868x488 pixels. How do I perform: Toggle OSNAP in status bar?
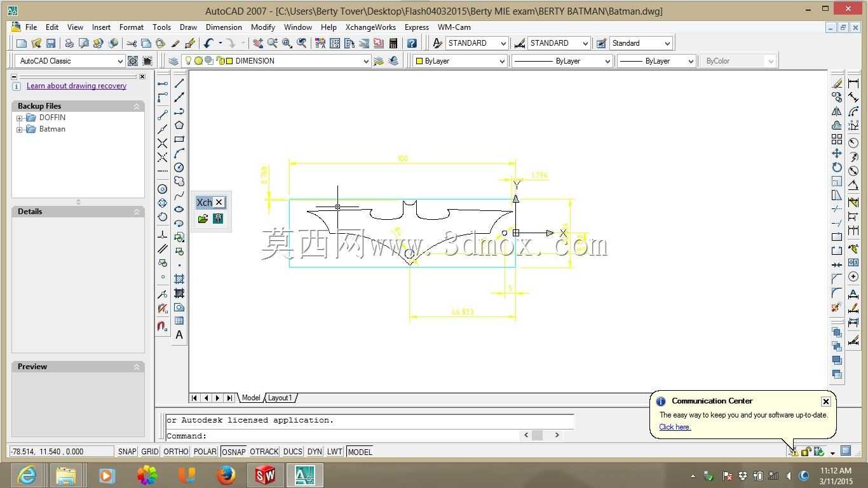233,452
